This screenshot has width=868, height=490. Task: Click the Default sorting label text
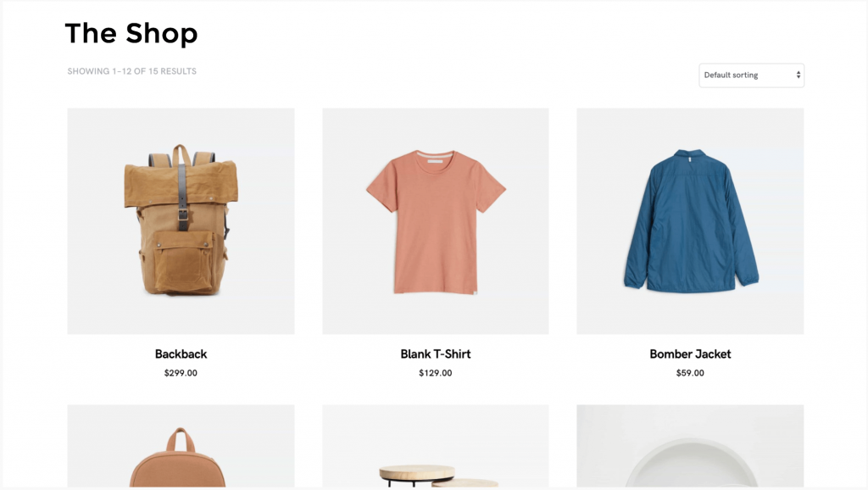pos(731,75)
